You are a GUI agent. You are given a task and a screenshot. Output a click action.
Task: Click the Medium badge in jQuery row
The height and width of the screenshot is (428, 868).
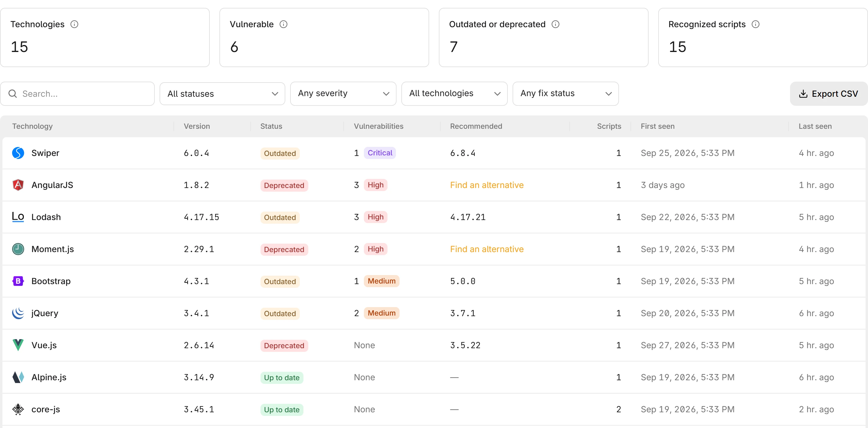381,313
